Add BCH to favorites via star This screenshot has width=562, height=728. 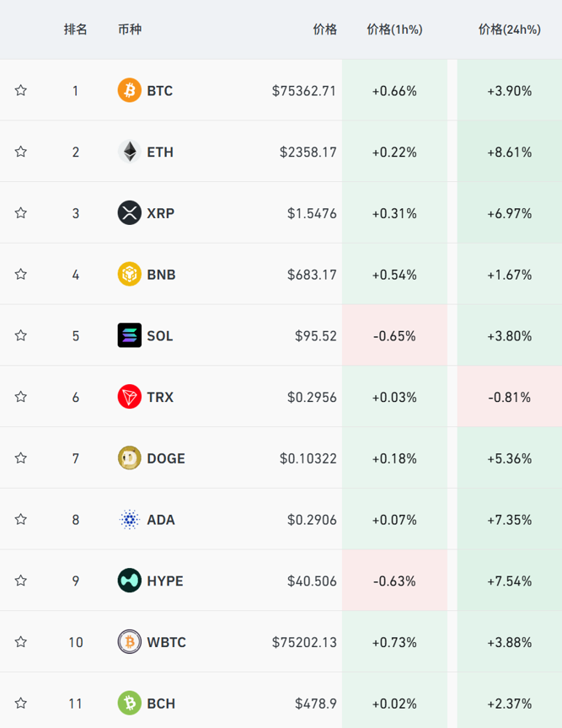pos(21,703)
